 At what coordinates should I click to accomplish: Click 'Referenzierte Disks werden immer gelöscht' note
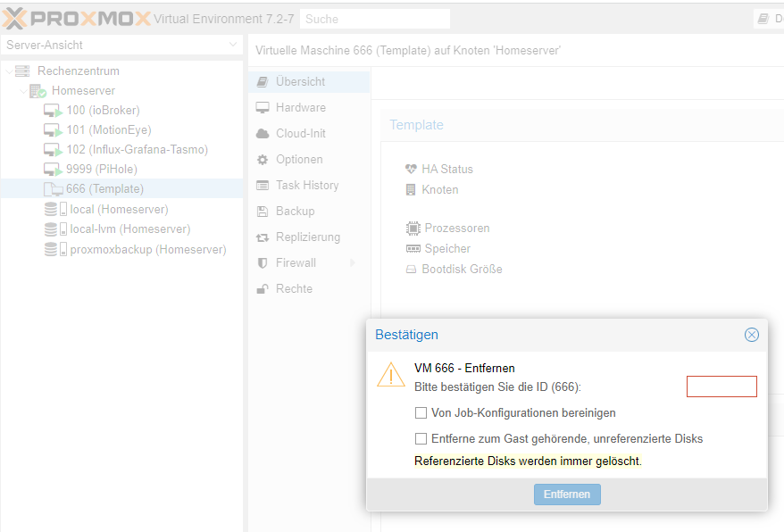coord(528,461)
